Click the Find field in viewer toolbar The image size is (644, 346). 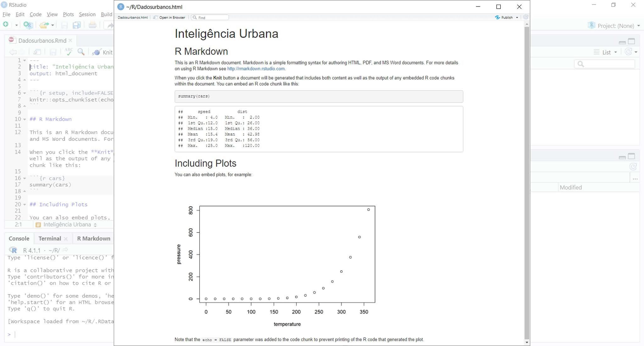click(210, 17)
